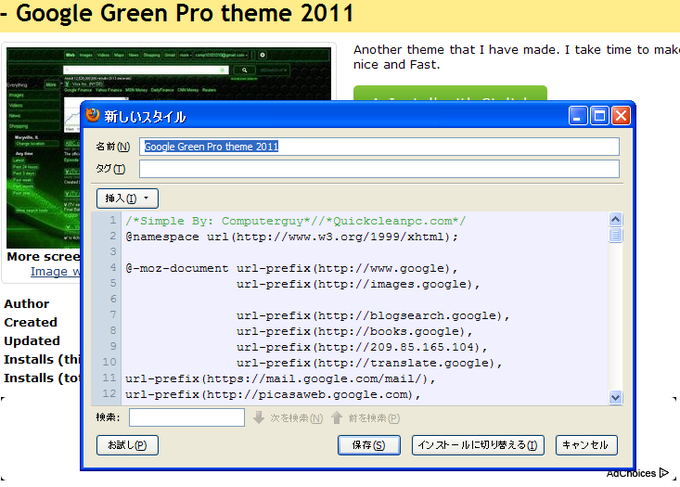This screenshot has height=487, width=680.
Task: Click インストールに切り替える button
Action: click(477, 445)
